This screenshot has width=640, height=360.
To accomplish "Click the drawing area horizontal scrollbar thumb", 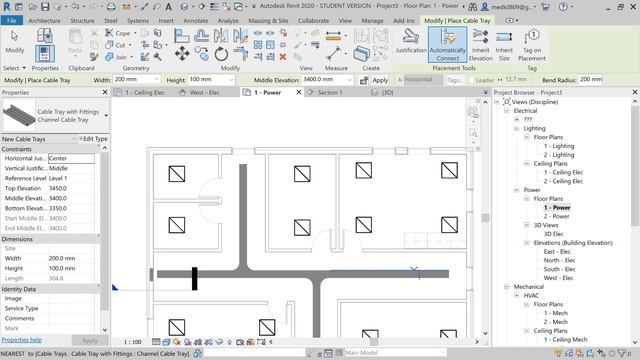I will click(373, 342).
